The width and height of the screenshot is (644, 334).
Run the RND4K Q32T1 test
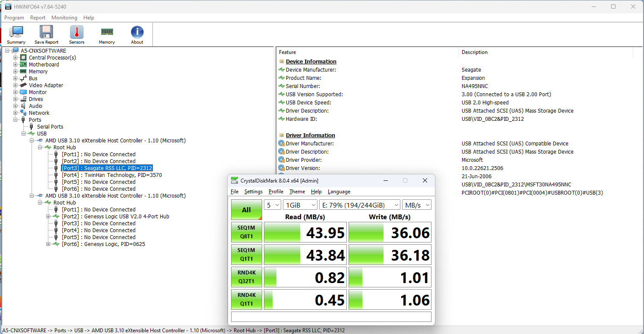pos(246,277)
